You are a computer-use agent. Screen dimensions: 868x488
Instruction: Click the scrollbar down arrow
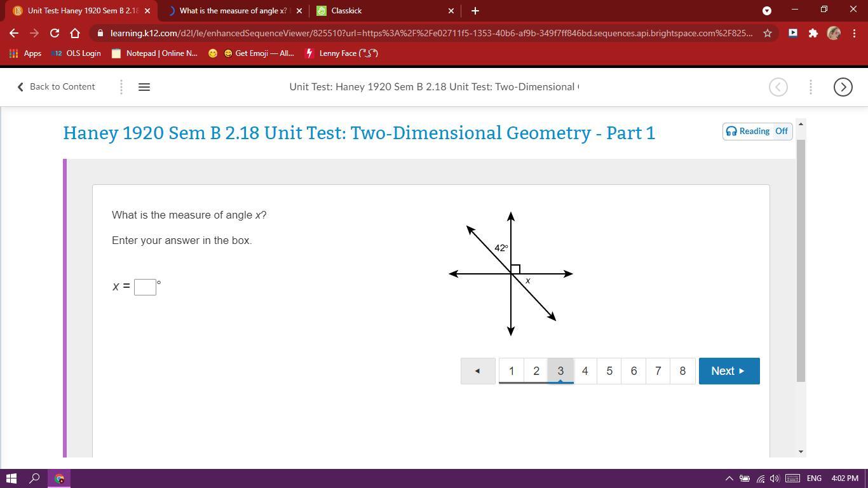[801, 452]
